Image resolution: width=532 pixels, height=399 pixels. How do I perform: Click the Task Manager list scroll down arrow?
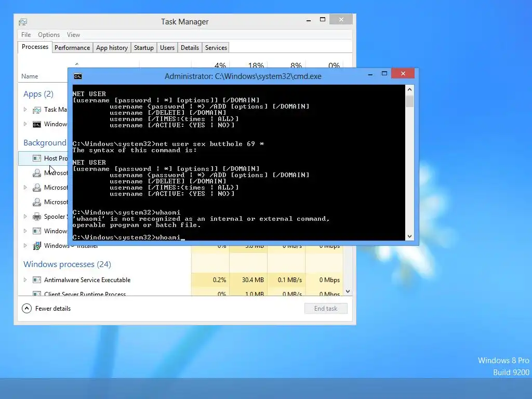[348, 291]
